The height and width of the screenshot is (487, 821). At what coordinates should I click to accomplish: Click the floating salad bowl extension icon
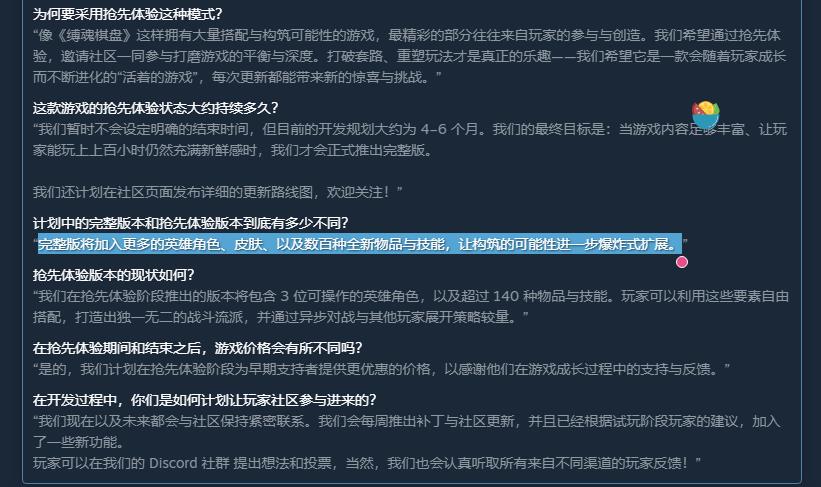705,115
